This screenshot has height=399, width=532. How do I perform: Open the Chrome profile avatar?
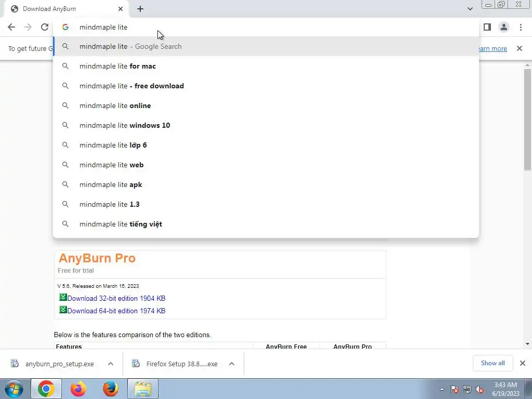tap(504, 27)
